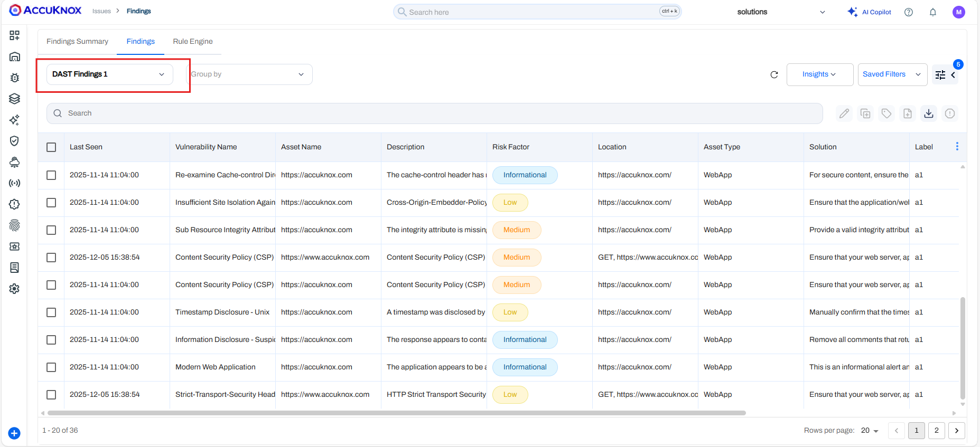Click the download findings icon
980x447 pixels.
[x=928, y=113]
